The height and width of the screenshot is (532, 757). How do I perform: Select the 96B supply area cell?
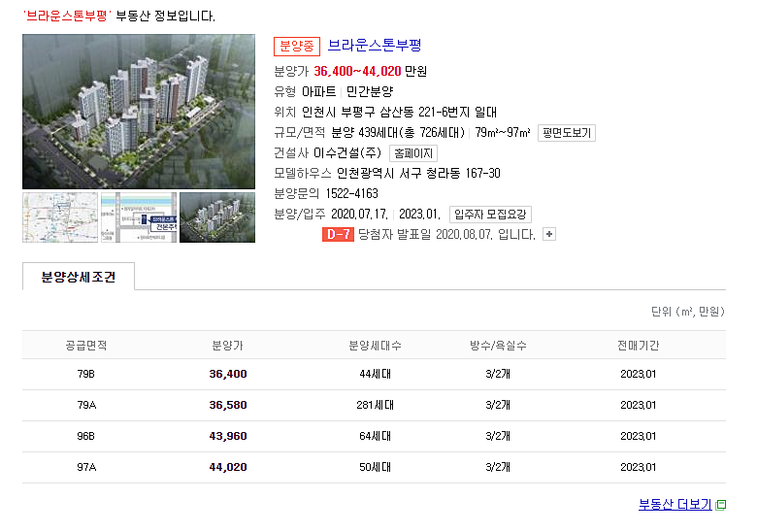tap(86, 437)
